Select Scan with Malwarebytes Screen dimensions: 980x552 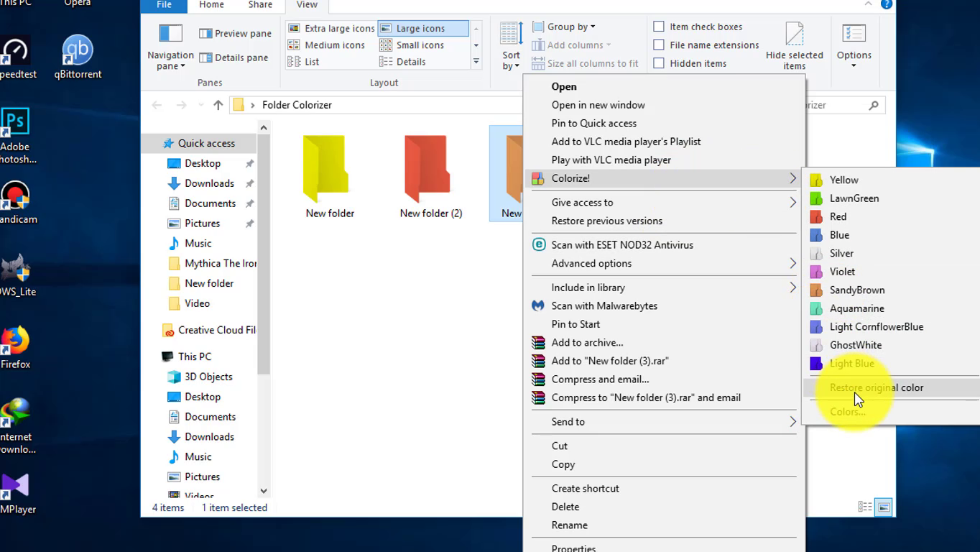click(604, 305)
